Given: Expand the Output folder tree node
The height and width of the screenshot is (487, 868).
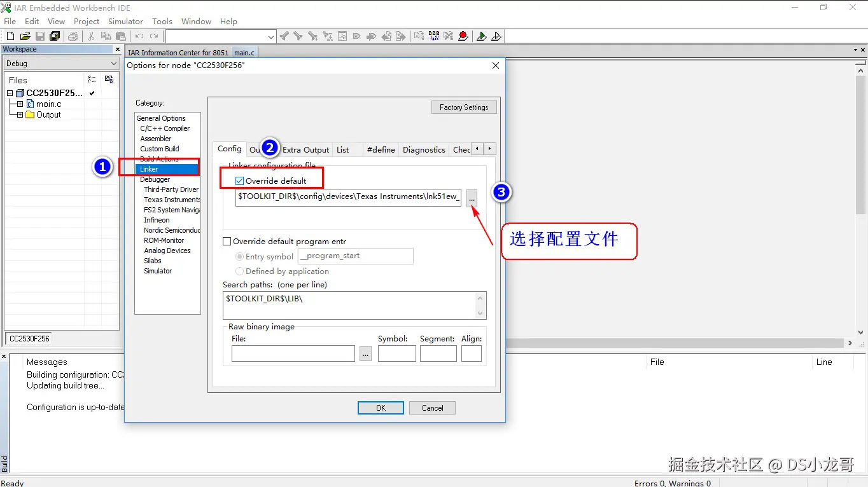Looking at the screenshot, I should 20,114.
